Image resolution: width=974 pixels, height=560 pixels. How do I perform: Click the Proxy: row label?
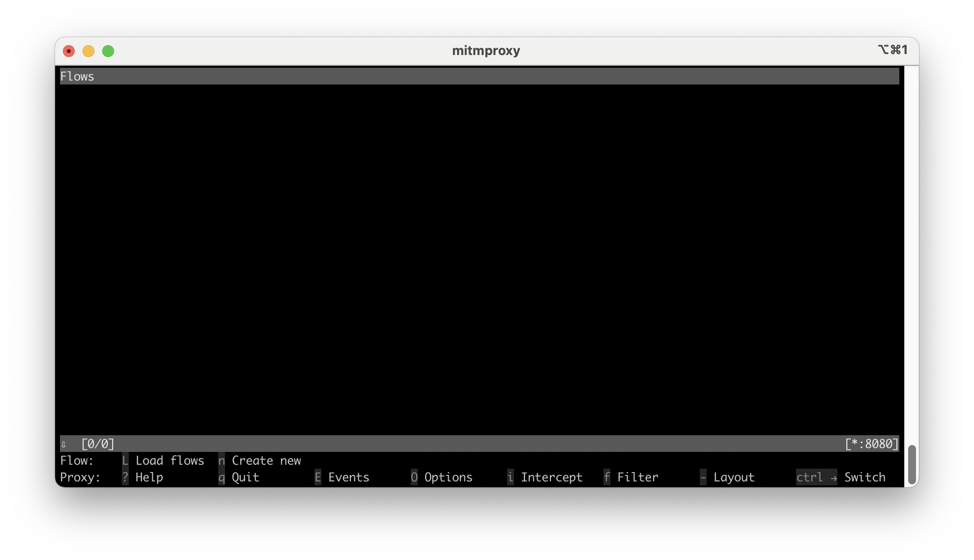pos(80,477)
